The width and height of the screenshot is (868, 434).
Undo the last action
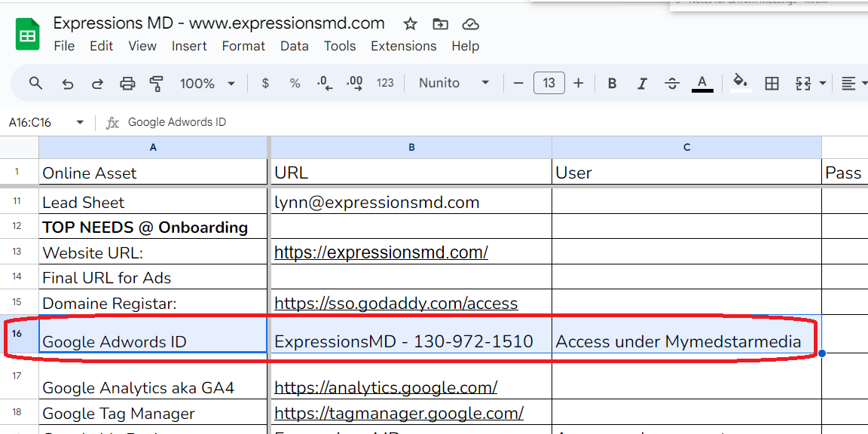[x=68, y=84]
